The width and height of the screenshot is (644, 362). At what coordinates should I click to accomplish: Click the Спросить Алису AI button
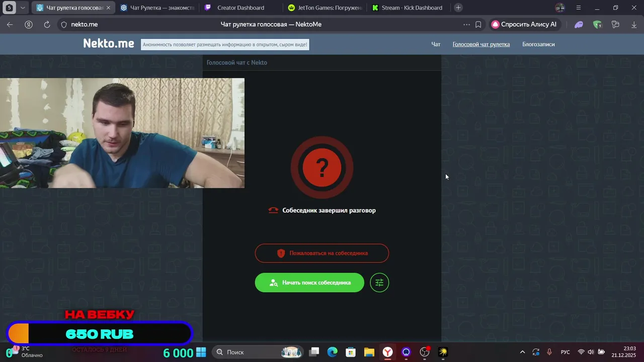(524, 24)
